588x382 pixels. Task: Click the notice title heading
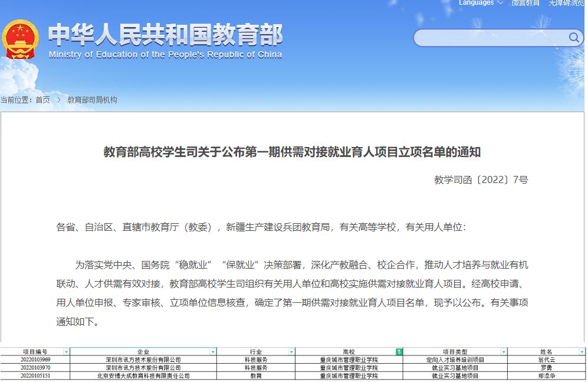click(x=292, y=152)
